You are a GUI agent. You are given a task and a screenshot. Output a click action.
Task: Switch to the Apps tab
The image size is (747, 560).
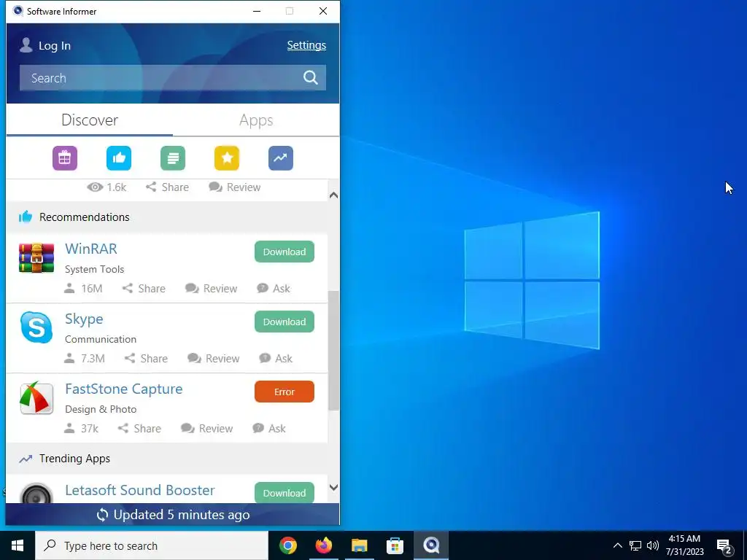point(256,120)
